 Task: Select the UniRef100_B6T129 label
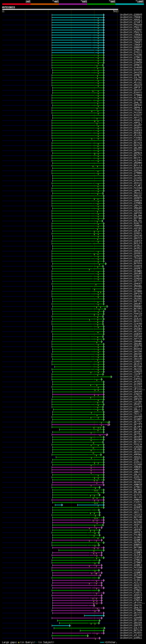[131, 630]
